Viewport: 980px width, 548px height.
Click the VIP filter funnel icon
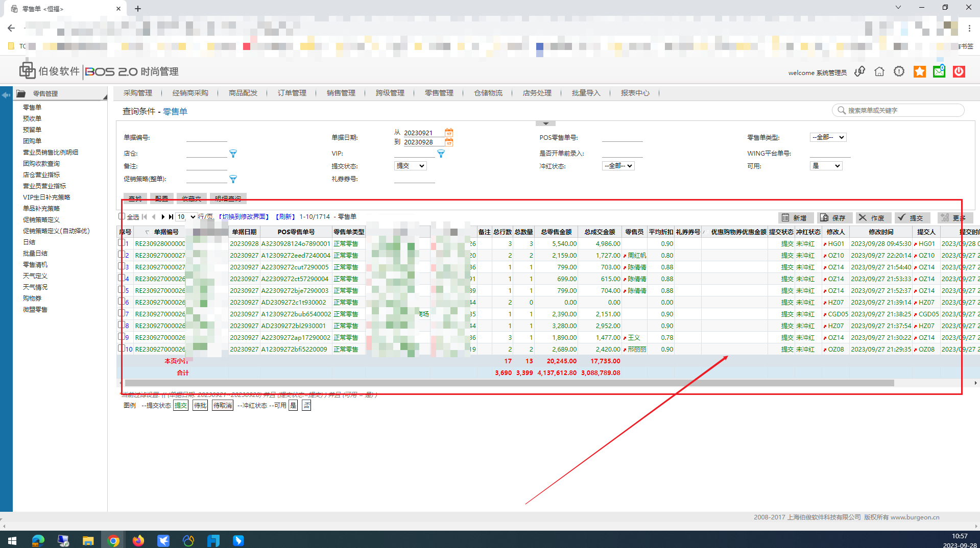point(441,154)
